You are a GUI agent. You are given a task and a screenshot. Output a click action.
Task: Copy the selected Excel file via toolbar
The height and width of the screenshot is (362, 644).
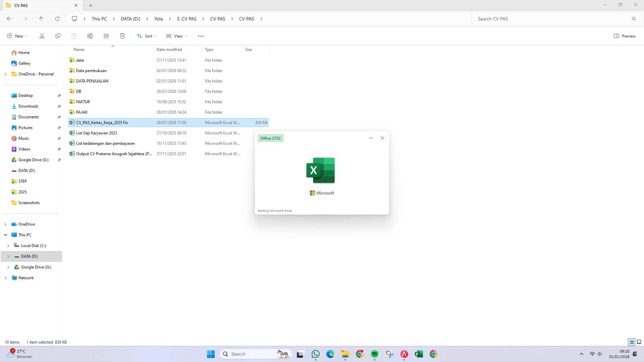(x=58, y=36)
